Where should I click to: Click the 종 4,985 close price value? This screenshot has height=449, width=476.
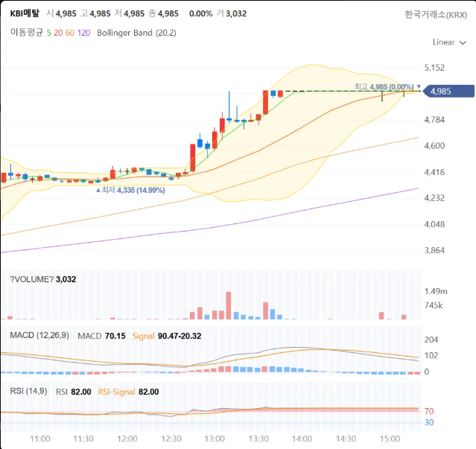click(164, 13)
